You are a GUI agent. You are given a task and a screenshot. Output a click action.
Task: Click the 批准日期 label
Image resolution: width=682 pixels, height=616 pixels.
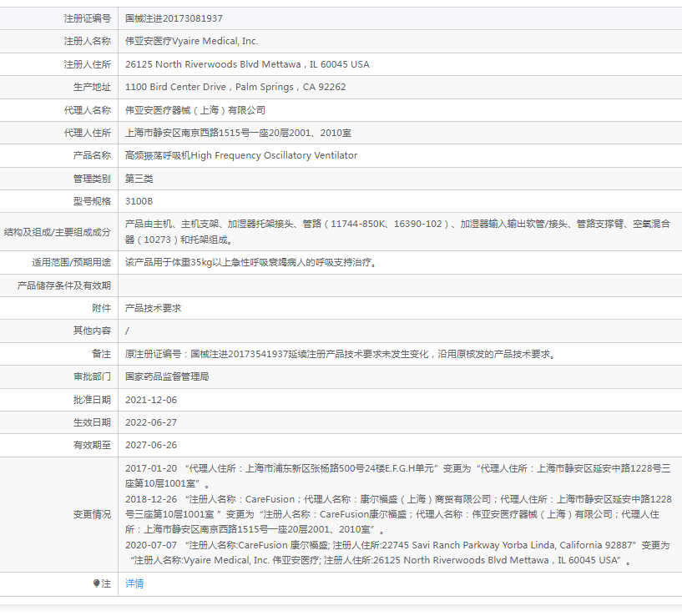pos(92,400)
